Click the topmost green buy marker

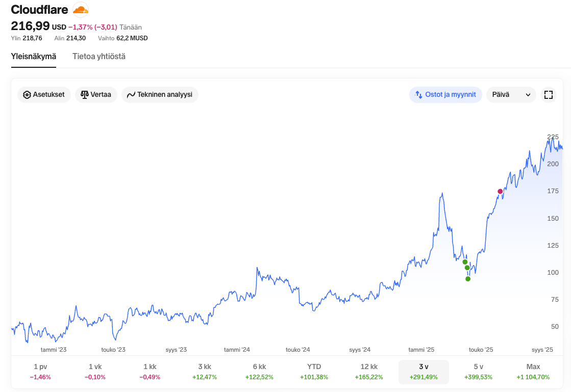point(465,262)
